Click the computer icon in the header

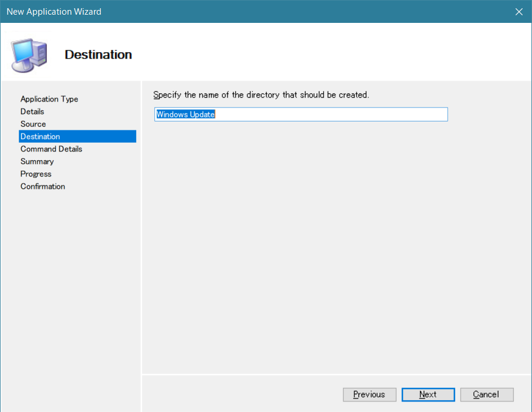point(29,55)
